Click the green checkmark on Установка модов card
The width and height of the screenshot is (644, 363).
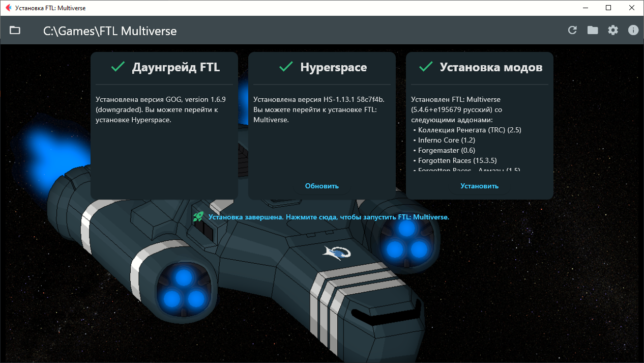click(x=425, y=67)
